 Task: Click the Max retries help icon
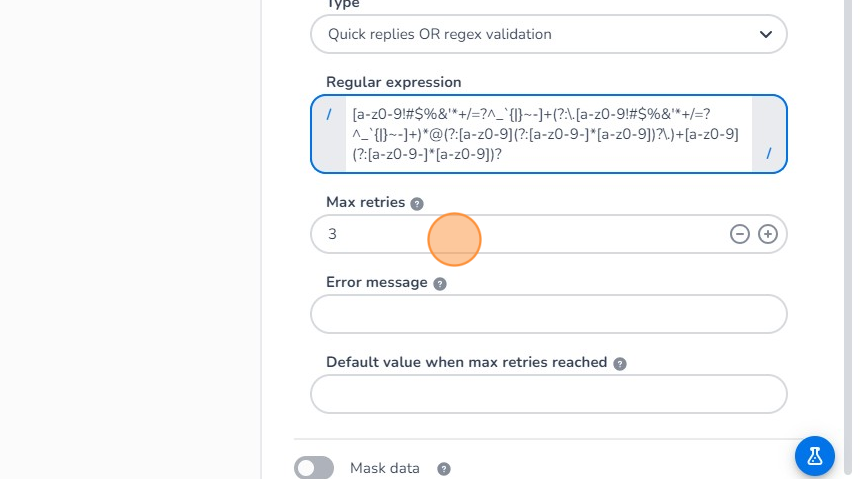tap(417, 203)
